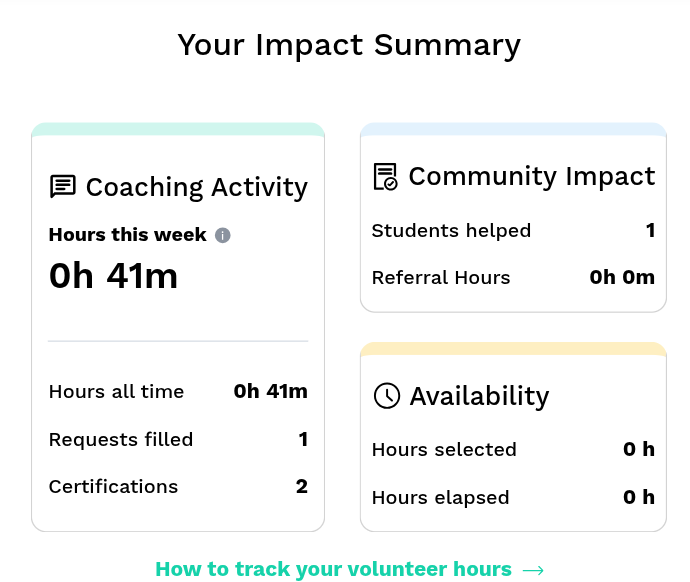This screenshot has width=690, height=582.
Task: Click the arrow icon after volunteer hours link
Action: tap(533, 570)
